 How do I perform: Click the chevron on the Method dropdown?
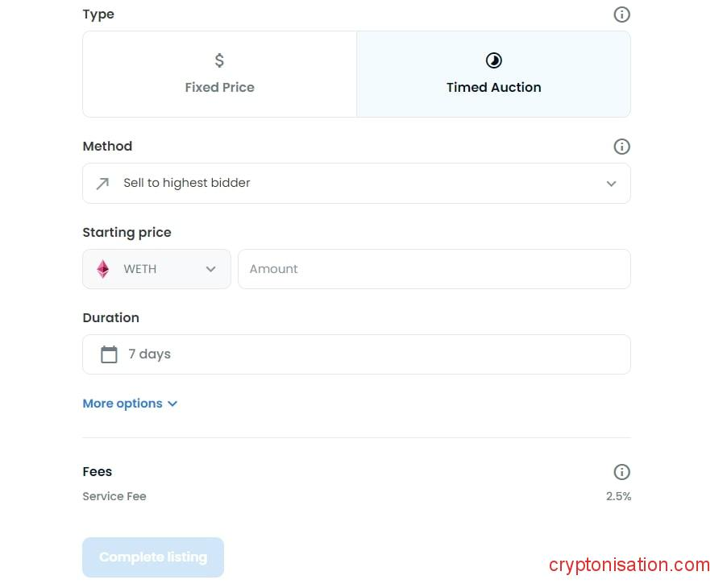(x=611, y=184)
